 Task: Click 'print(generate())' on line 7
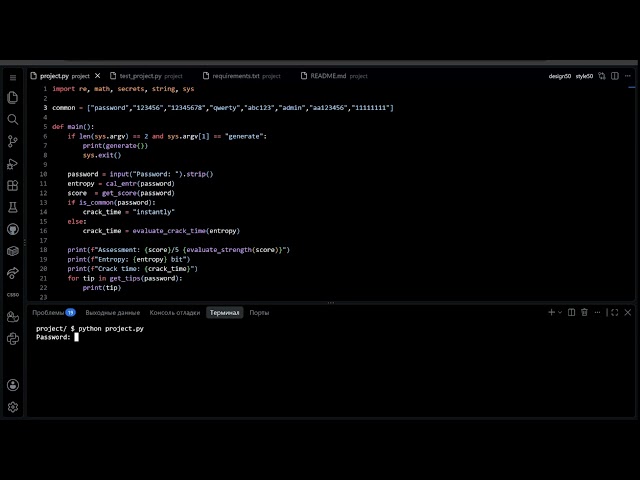(115, 146)
